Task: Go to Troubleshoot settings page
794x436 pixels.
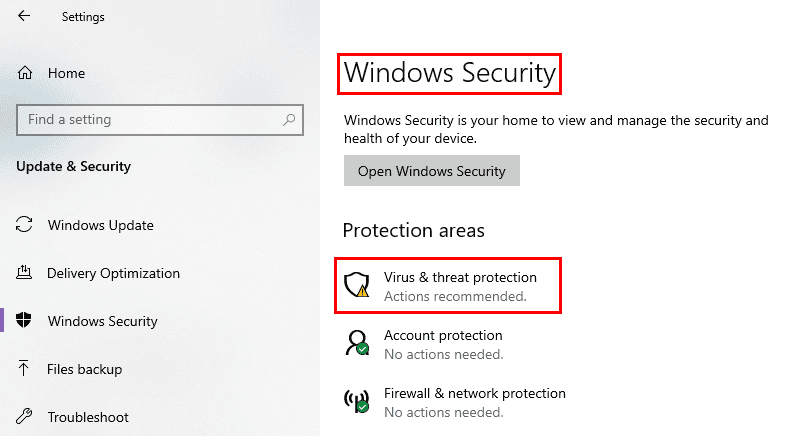Action: 88,417
